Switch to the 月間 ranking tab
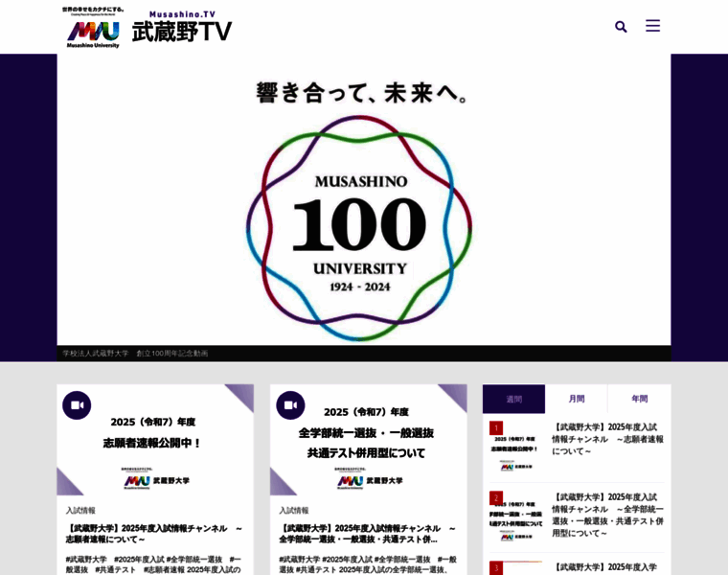The image size is (728, 575). pos(577,399)
